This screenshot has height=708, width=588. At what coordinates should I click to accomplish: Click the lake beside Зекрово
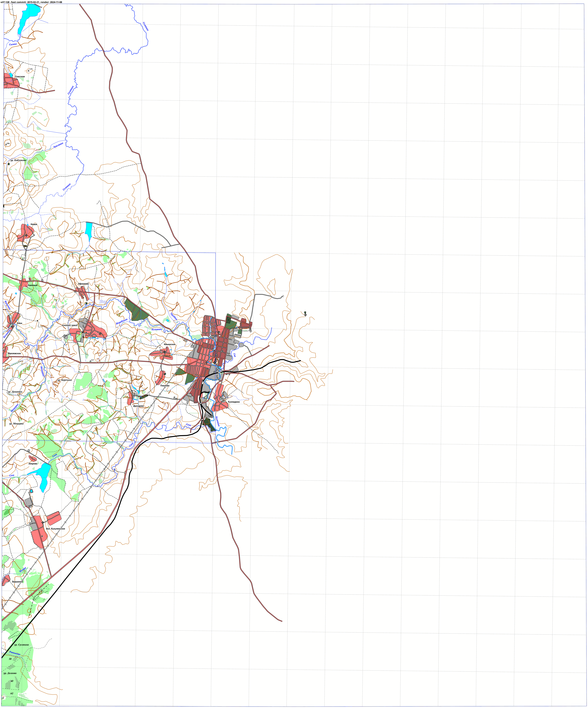pyautogui.click(x=42, y=477)
